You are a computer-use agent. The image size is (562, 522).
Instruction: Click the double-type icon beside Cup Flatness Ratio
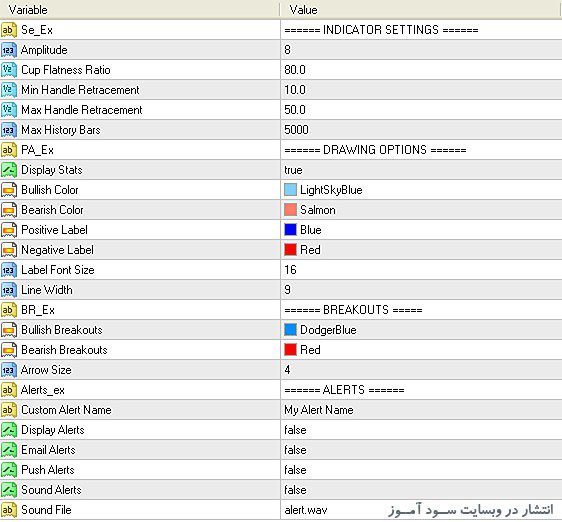(9, 70)
